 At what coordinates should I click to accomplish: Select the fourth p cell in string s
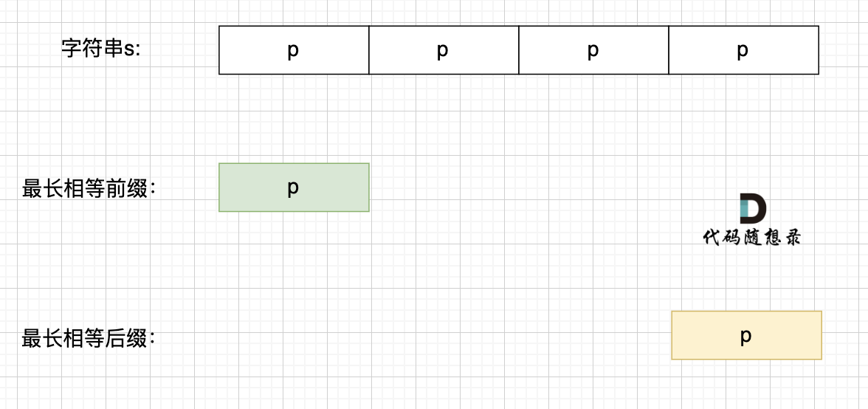click(x=744, y=49)
